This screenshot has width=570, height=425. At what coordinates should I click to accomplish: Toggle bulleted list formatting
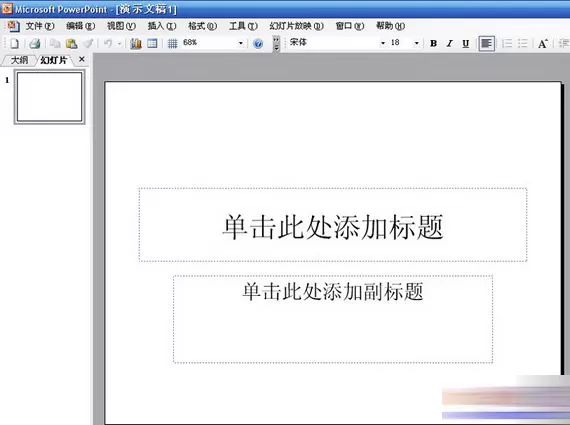coord(523,44)
